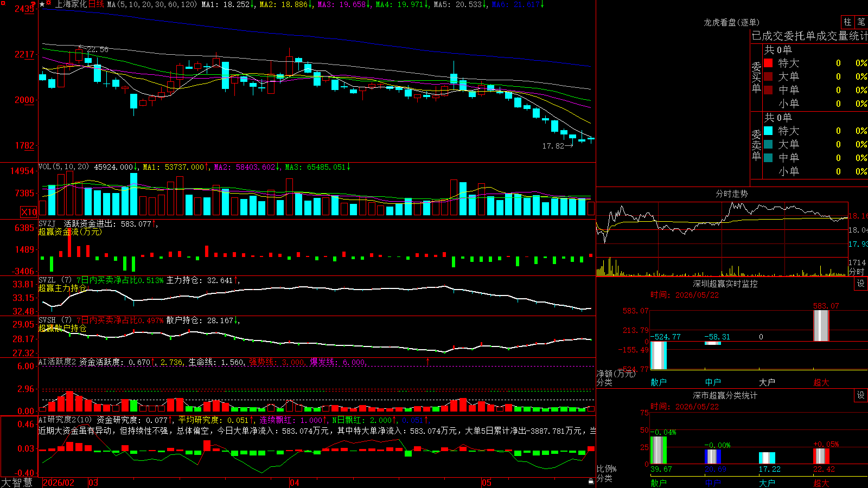The image size is (868, 488).
Task: Click the 散户 bar labeled -524.77
Action: (659, 355)
